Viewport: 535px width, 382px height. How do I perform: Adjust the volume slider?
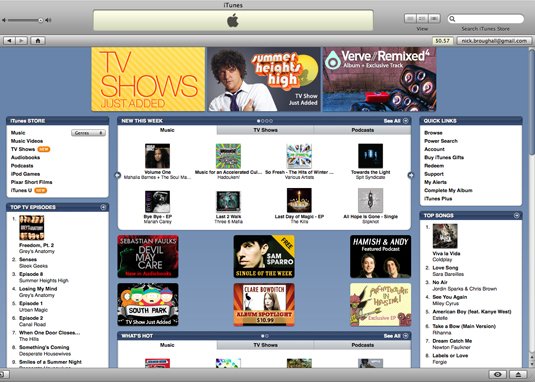(24, 20)
